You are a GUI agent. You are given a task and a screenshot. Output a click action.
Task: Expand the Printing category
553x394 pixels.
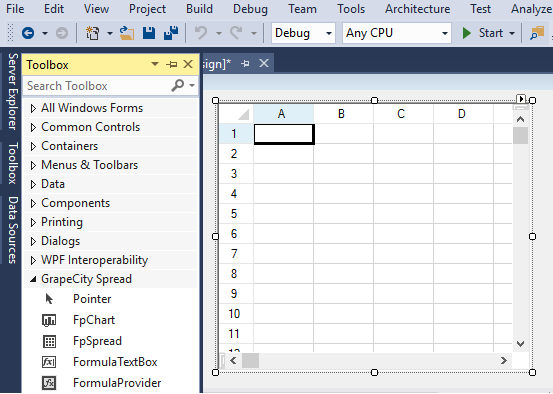[x=33, y=223]
